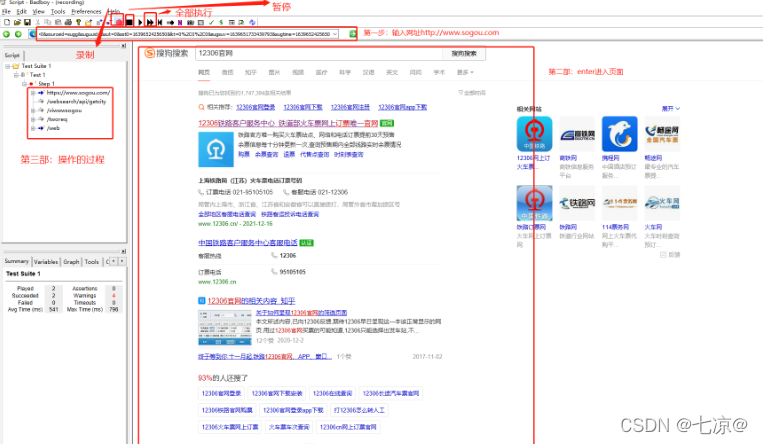763x444 pixels.
Task: Click the green Go arrow beside URL
Action: 353,34
